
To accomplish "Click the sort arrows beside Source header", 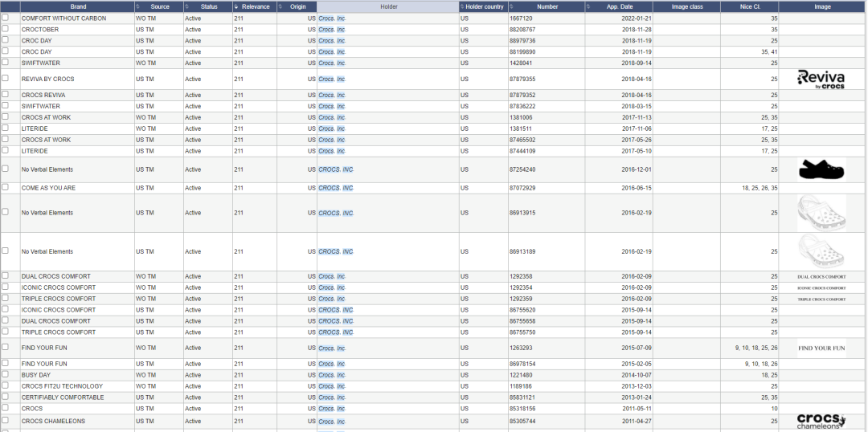I will [x=138, y=6].
